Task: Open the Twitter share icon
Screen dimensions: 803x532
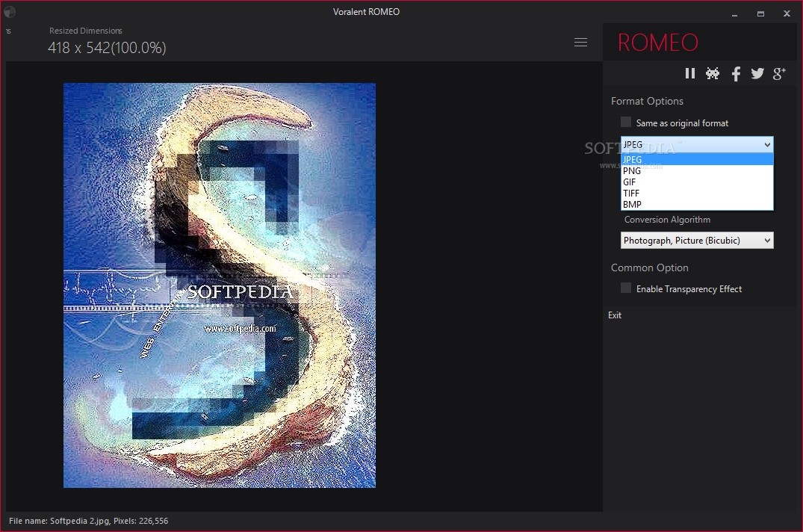Action: (x=757, y=74)
